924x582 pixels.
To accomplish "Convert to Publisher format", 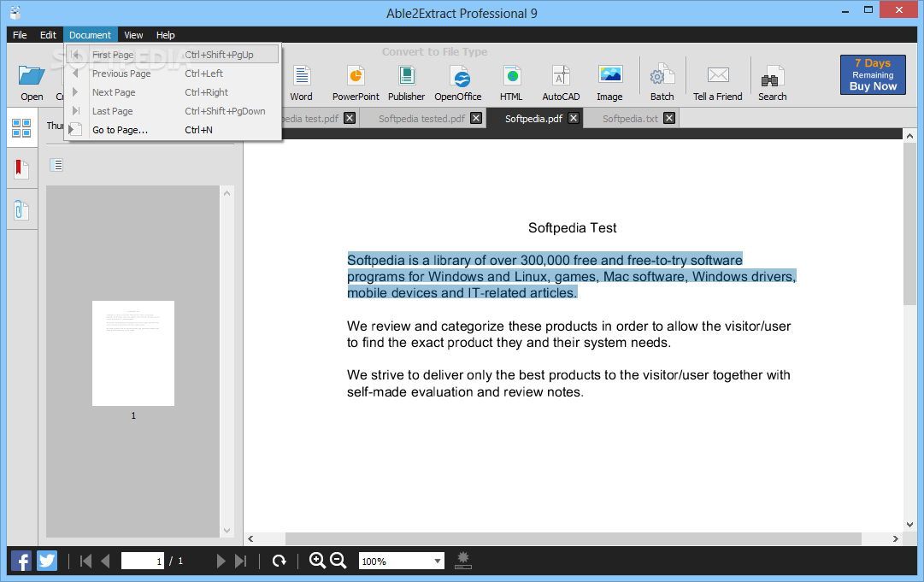I will (x=406, y=82).
